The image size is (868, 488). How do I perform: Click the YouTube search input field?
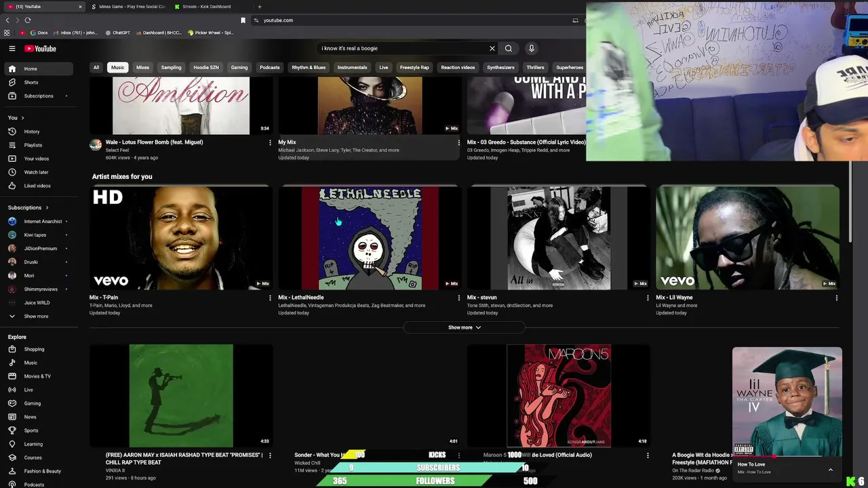(403, 48)
